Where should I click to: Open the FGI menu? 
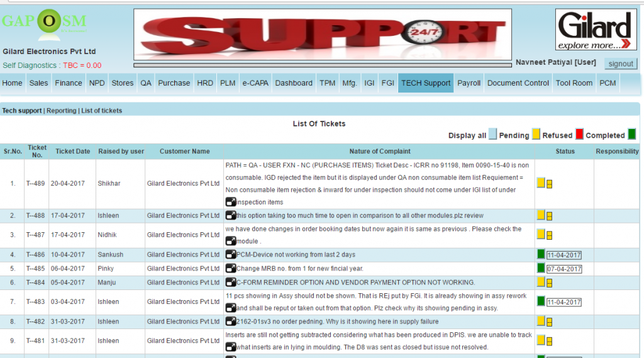387,83
